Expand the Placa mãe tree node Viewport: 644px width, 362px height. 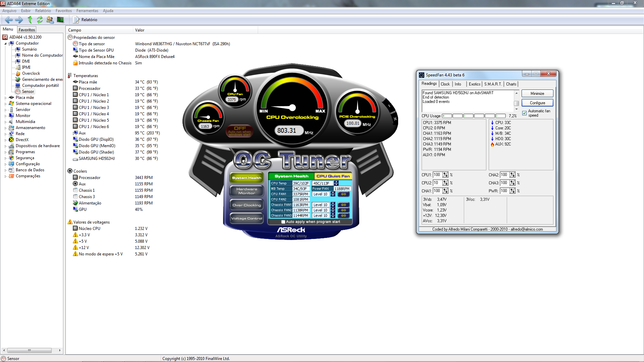5,98
